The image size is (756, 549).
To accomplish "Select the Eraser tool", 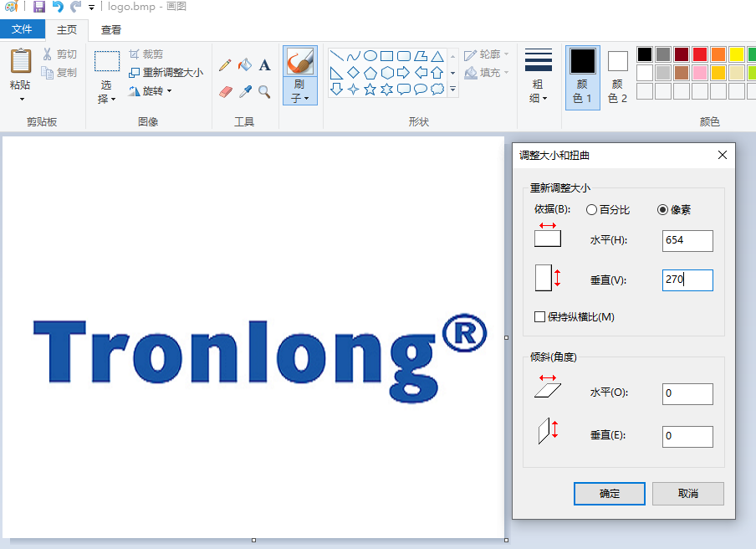I will 225,91.
